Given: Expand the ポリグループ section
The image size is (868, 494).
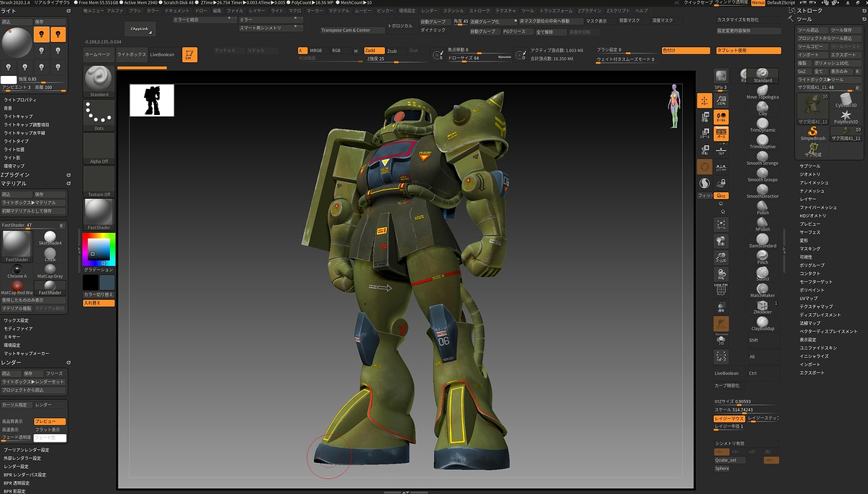Looking at the screenshot, I should [812, 265].
